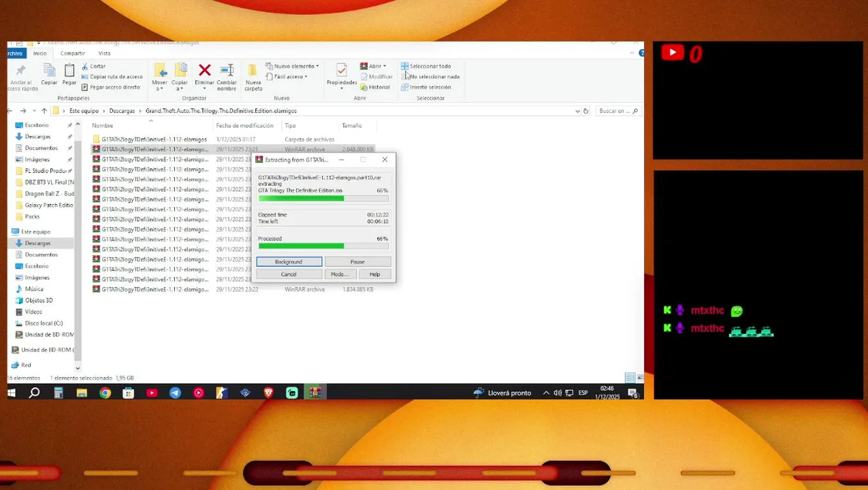Open recent locations dropdown arrow
The width and height of the screenshot is (868, 490).
33,111
